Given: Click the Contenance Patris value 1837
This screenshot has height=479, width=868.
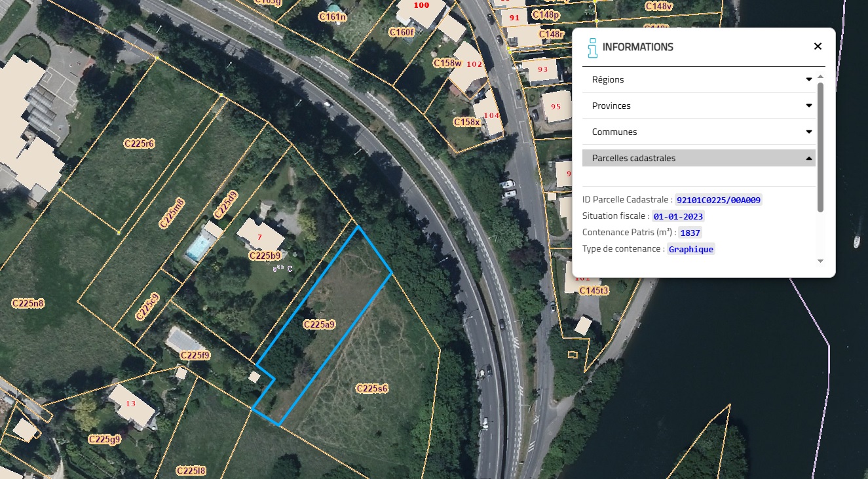Looking at the screenshot, I should tap(690, 233).
